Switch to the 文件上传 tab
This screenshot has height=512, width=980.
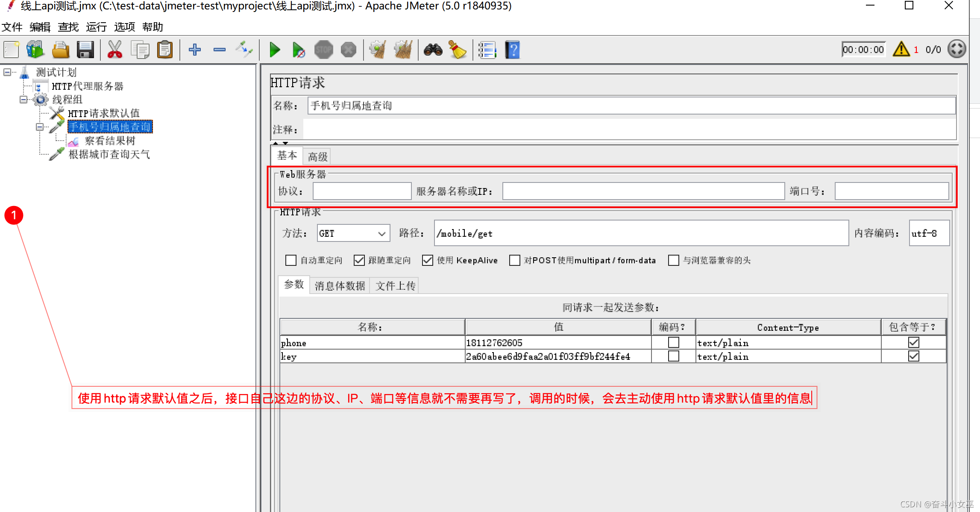395,286
